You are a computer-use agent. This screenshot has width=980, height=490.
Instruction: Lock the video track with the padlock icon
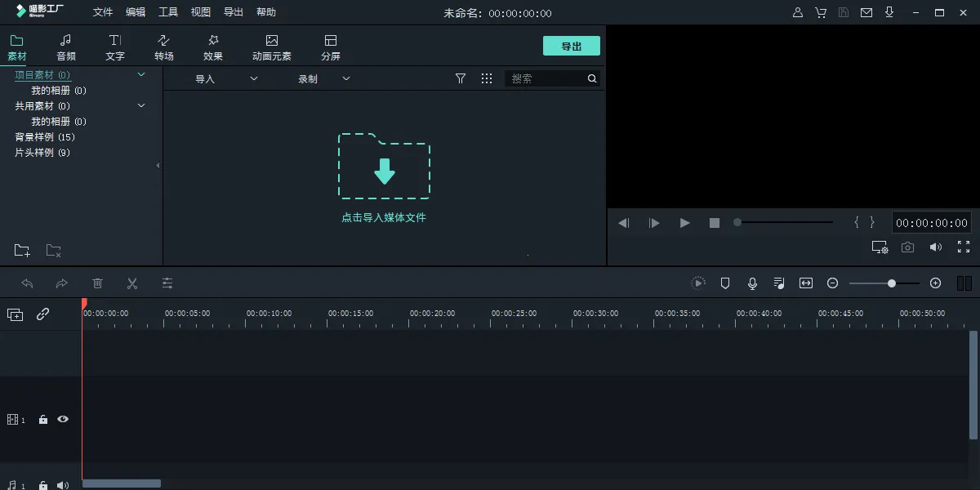click(x=43, y=419)
